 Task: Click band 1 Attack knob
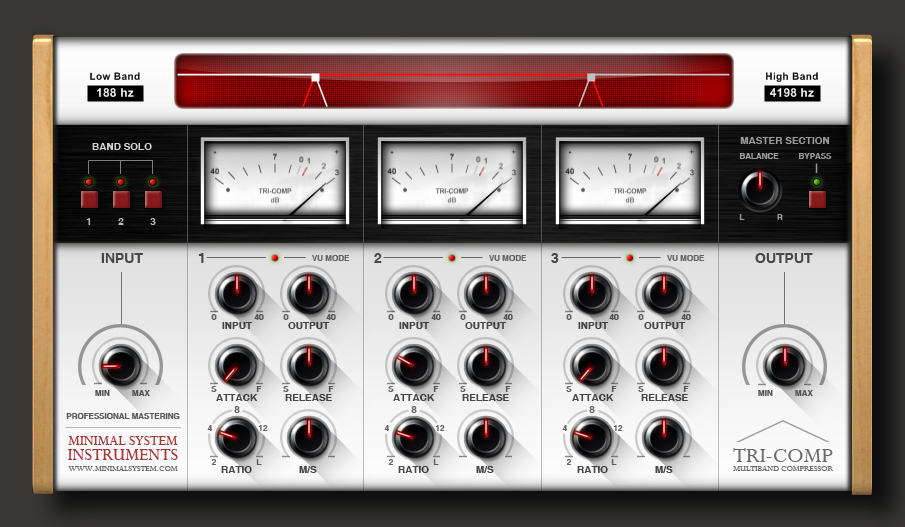pos(237,366)
